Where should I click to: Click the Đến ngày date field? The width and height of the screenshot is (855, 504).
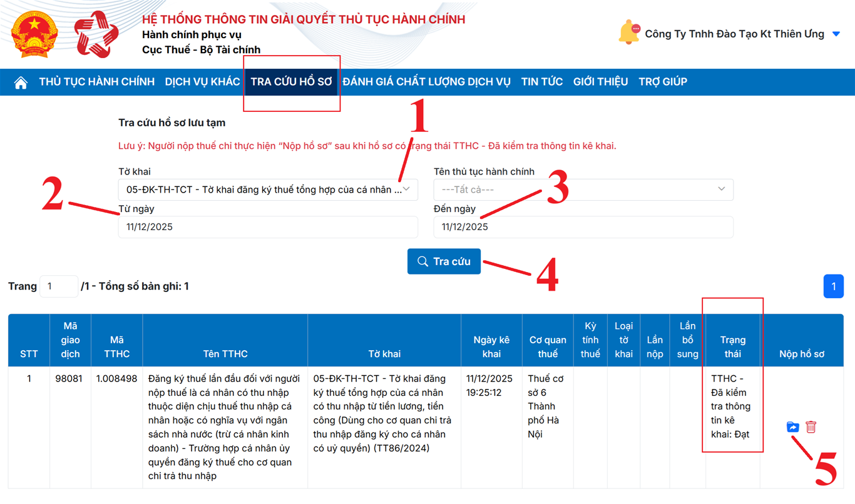(583, 227)
